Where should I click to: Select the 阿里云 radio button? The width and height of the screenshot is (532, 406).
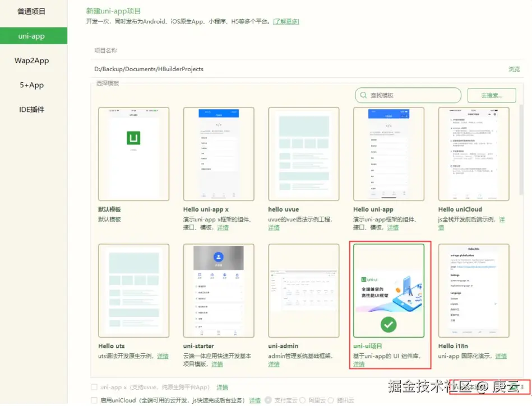click(x=302, y=400)
